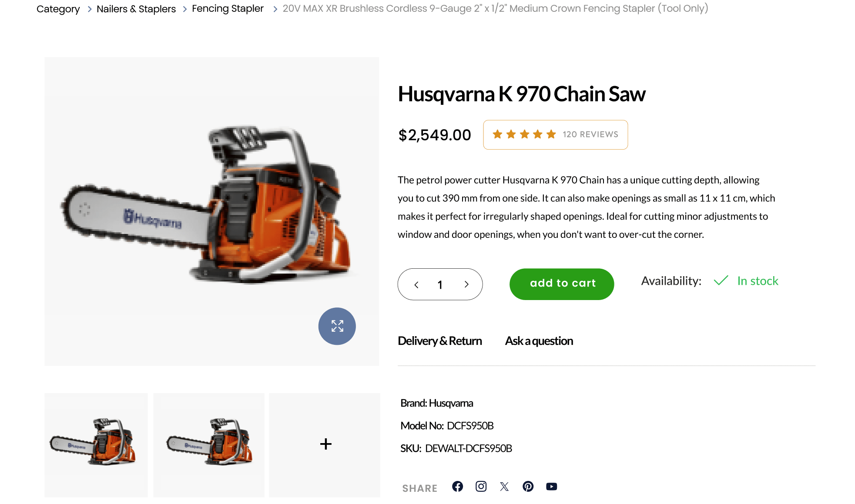Share on X icon
Viewport: 855px width, 504px height.
click(504, 486)
